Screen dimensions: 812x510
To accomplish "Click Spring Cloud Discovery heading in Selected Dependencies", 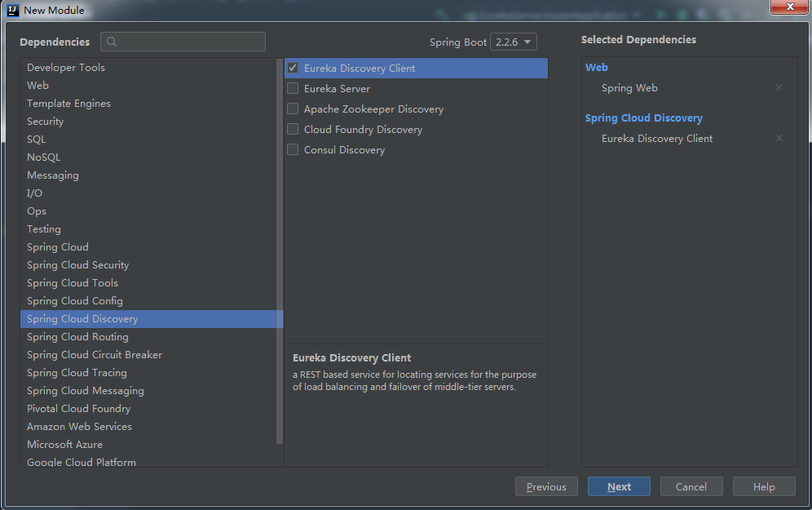I will tap(644, 118).
